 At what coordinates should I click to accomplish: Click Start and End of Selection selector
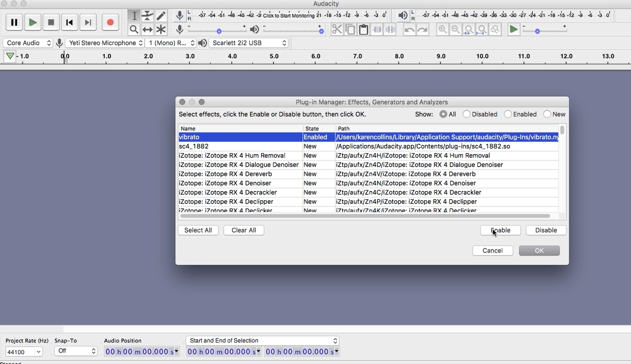point(262,341)
